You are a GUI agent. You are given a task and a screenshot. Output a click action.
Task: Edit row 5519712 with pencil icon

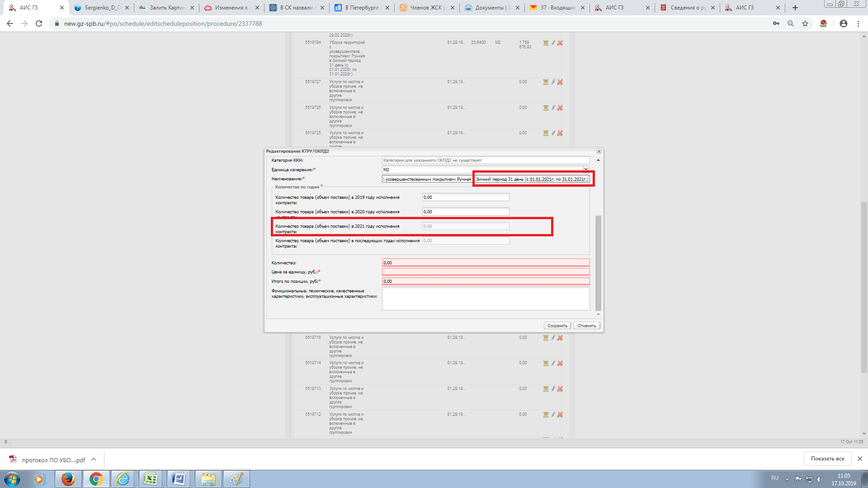pos(553,415)
